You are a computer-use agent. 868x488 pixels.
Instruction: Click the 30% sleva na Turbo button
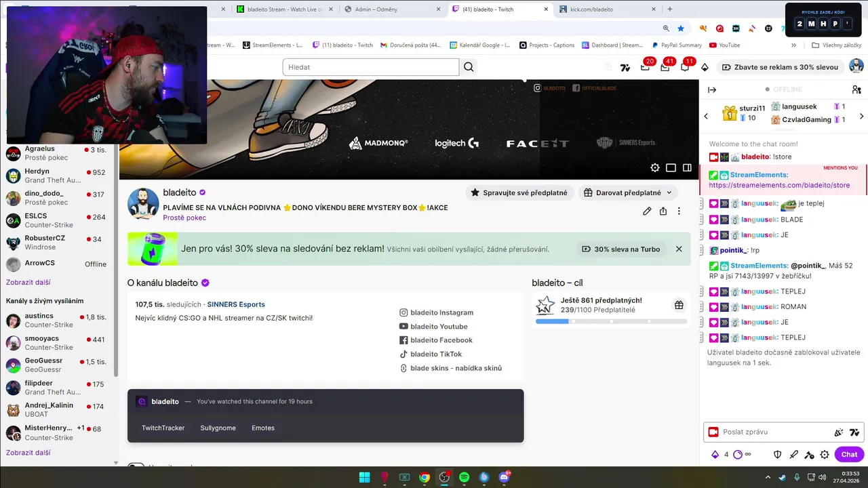click(621, 249)
